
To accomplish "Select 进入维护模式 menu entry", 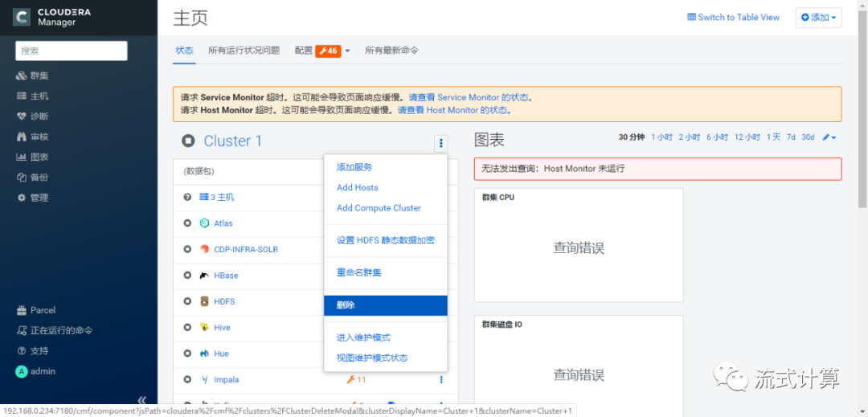I will 363,337.
